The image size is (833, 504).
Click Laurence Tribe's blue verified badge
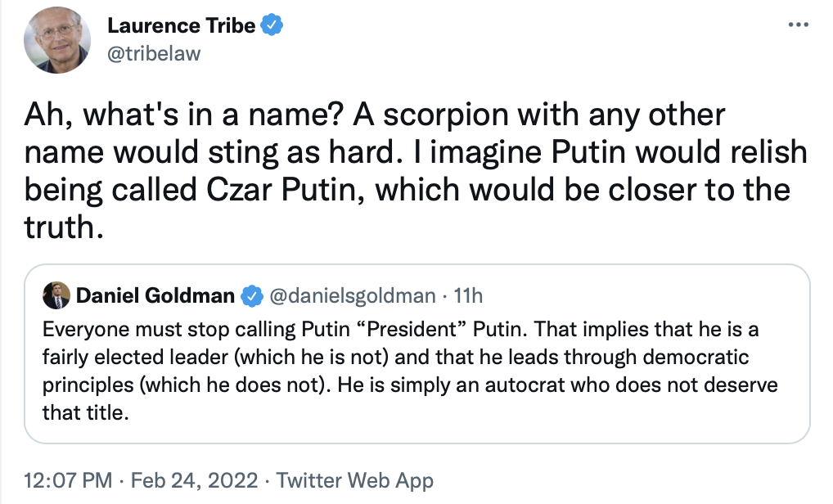(272, 25)
